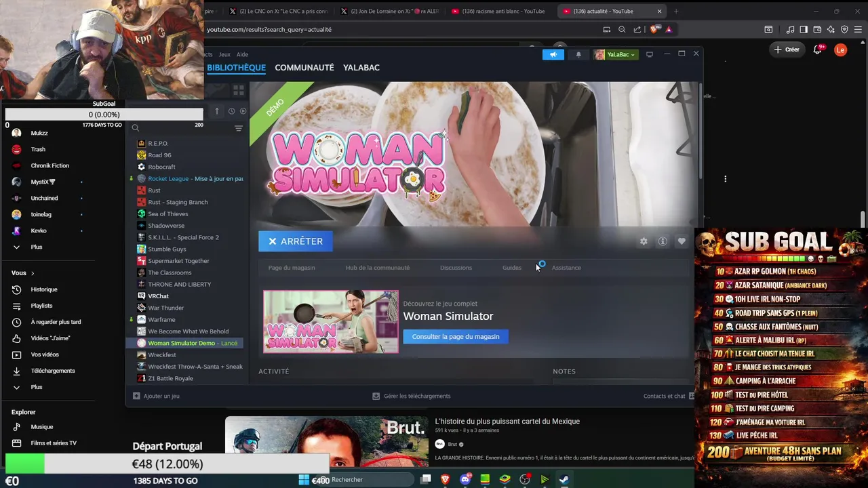The width and height of the screenshot is (868, 488).
Task: Open a new browser tab with plus
Action: coord(676,11)
